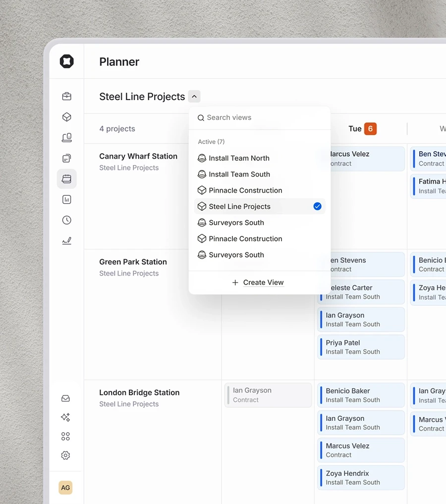446x504 pixels.
Task: Select the first Pinnacle Construction view
Action: tap(260, 190)
